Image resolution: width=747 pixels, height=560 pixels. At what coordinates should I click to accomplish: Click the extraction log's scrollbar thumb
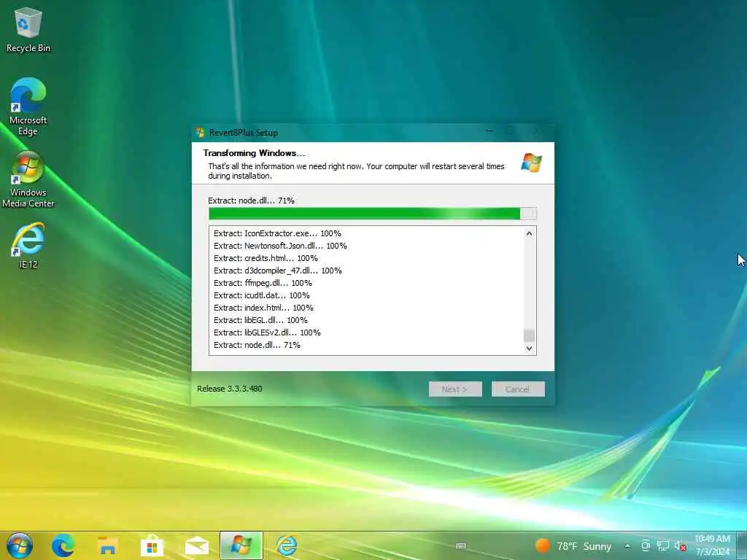529,335
